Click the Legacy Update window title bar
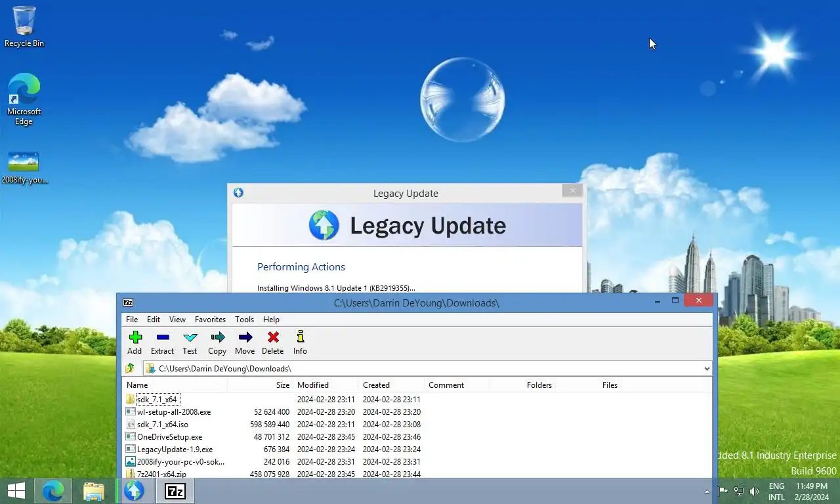The height and width of the screenshot is (504, 840). (x=405, y=193)
